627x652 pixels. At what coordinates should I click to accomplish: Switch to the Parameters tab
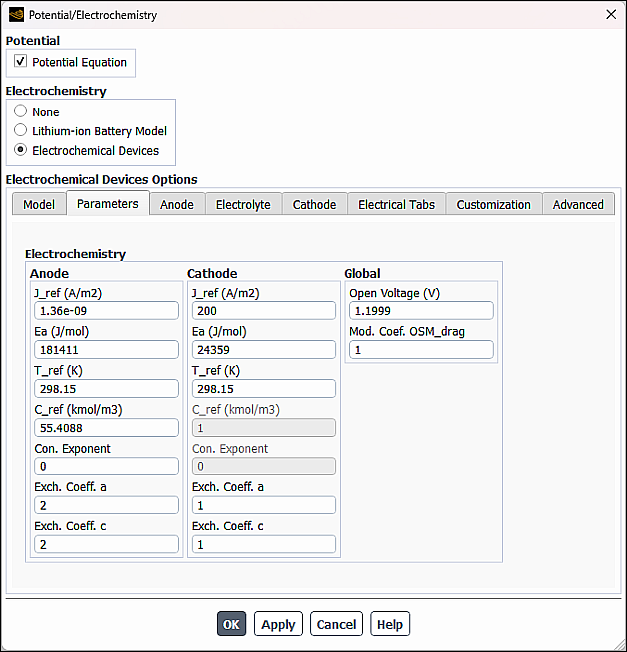pos(108,203)
